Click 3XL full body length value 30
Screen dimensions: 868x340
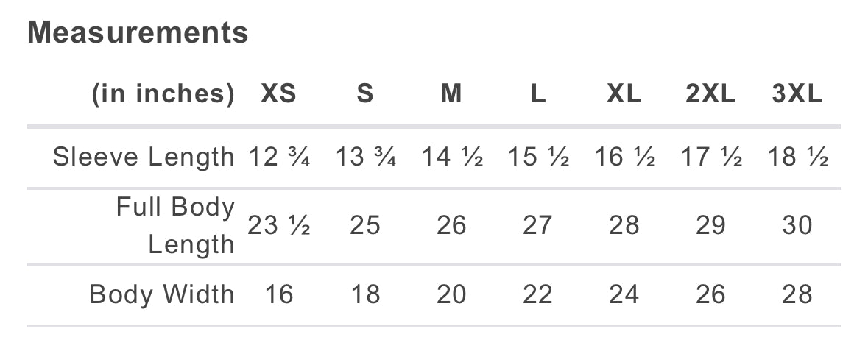797,226
